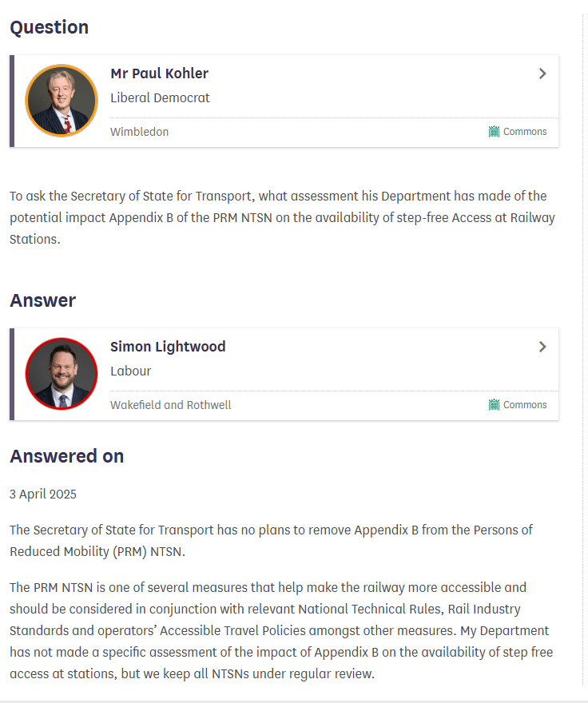Click the question text about Appendix B
Image resolution: width=588 pixels, height=703 pixels.
pos(280,217)
